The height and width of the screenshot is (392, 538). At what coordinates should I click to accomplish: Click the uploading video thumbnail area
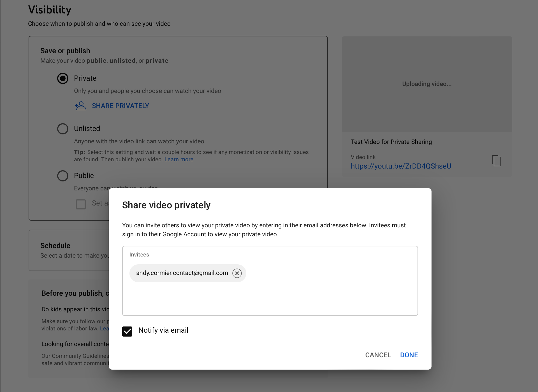(x=426, y=84)
